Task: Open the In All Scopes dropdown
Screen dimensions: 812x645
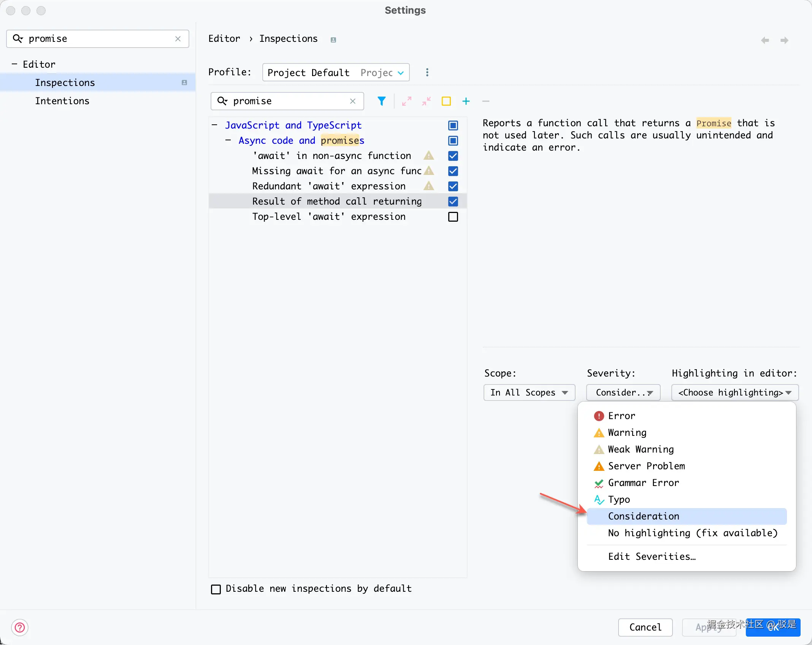Action: click(529, 392)
